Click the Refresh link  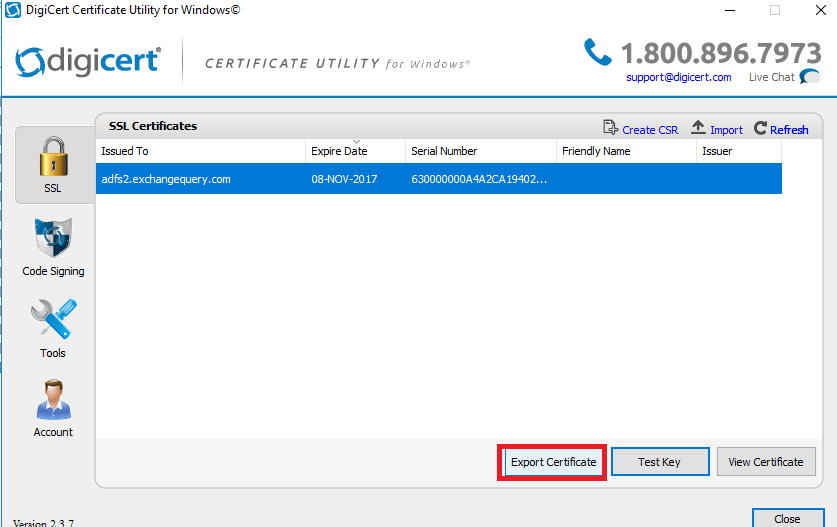(789, 130)
